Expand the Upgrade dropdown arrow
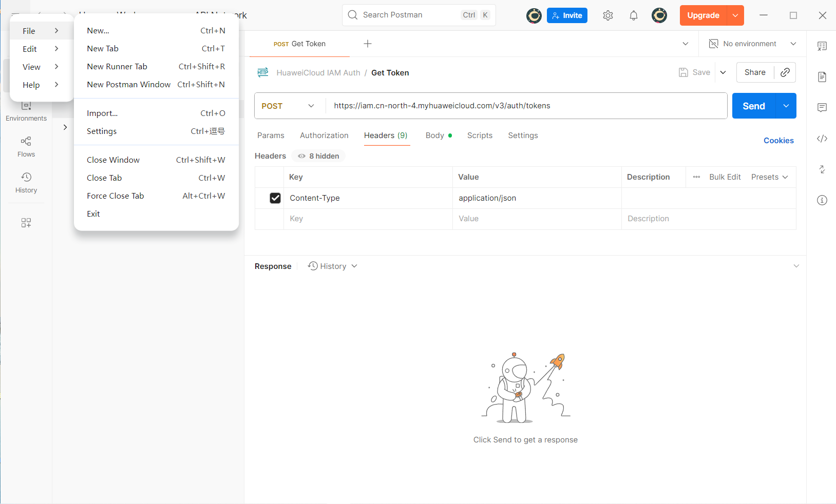The width and height of the screenshot is (836, 504). tap(735, 15)
